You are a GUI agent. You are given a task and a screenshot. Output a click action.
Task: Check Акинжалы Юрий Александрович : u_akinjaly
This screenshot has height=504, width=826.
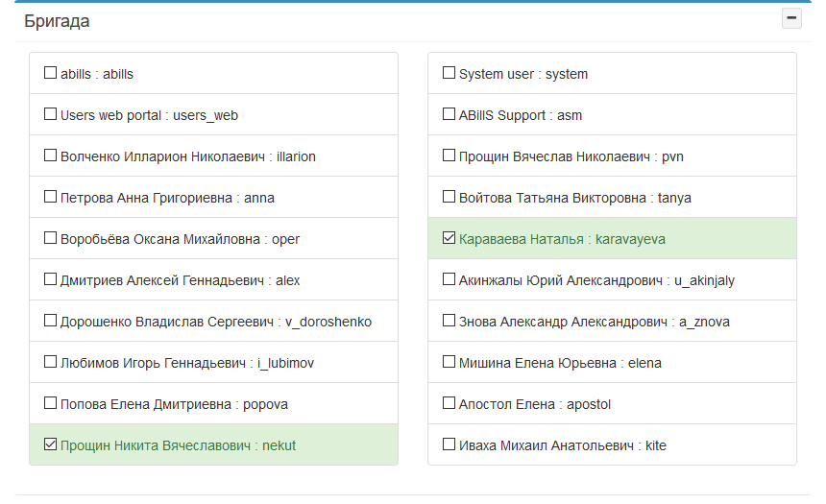449,279
